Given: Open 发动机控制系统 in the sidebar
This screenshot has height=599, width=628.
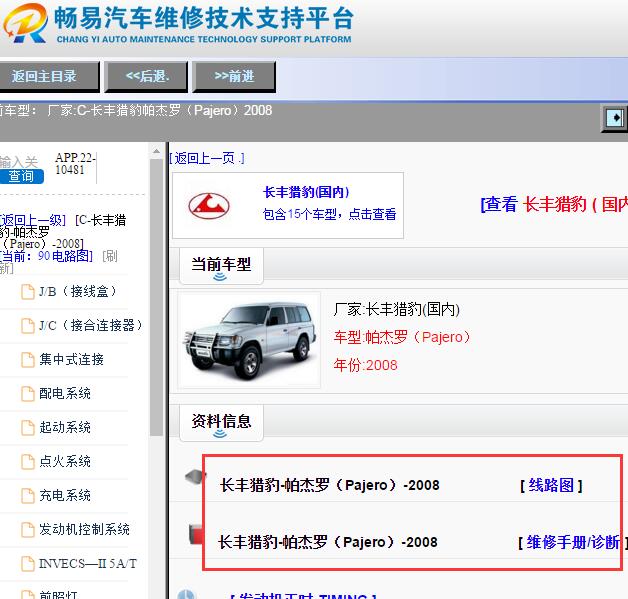Looking at the screenshot, I should coord(84,530).
